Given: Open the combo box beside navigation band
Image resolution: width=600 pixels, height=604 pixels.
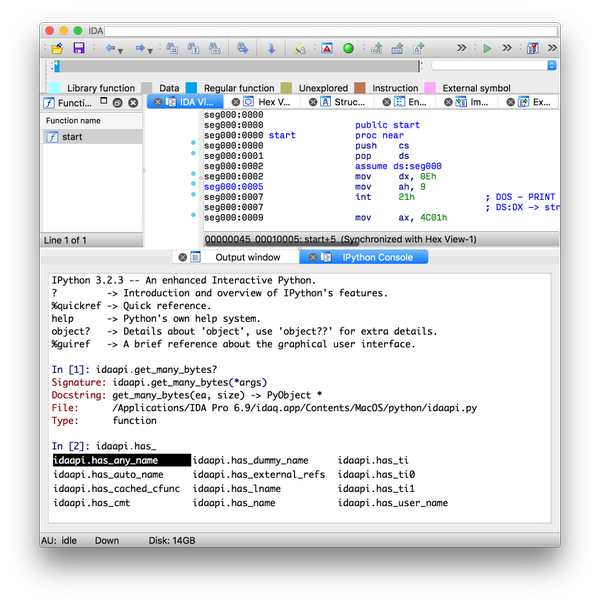Looking at the screenshot, I should click(x=493, y=65).
